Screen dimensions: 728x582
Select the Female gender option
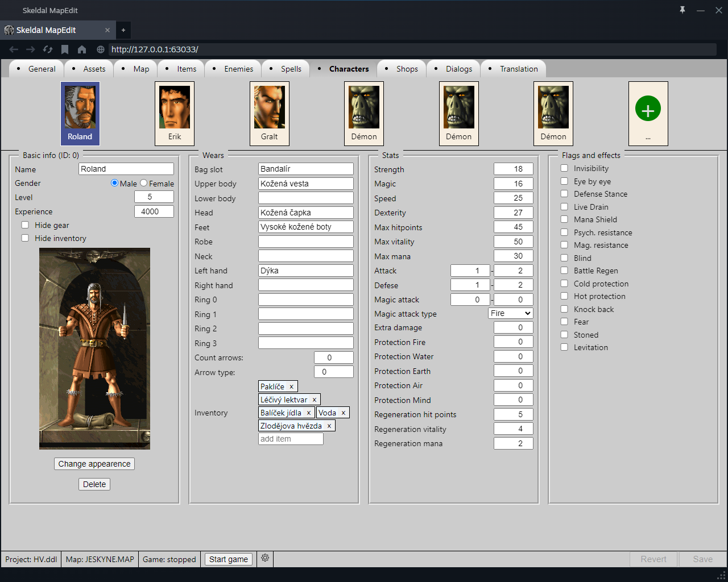coord(144,183)
